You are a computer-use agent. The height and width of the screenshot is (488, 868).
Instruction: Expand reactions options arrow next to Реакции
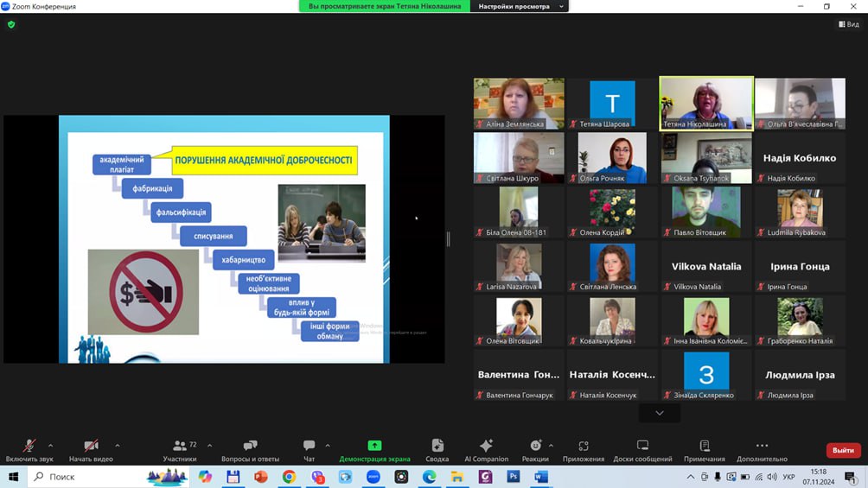pyautogui.click(x=551, y=446)
